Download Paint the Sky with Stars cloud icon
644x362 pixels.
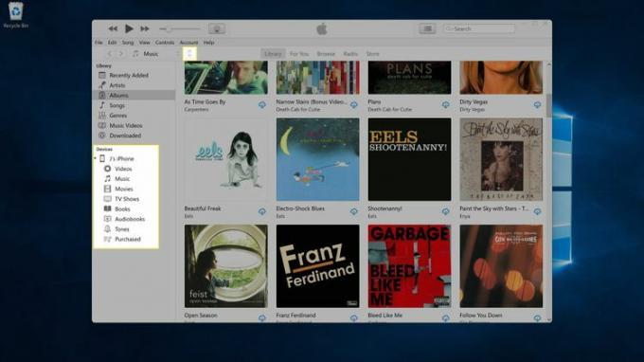coord(537,211)
